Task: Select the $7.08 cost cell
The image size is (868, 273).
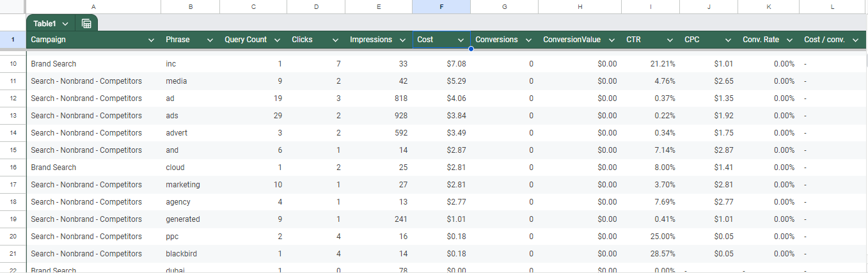Action: click(441, 64)
